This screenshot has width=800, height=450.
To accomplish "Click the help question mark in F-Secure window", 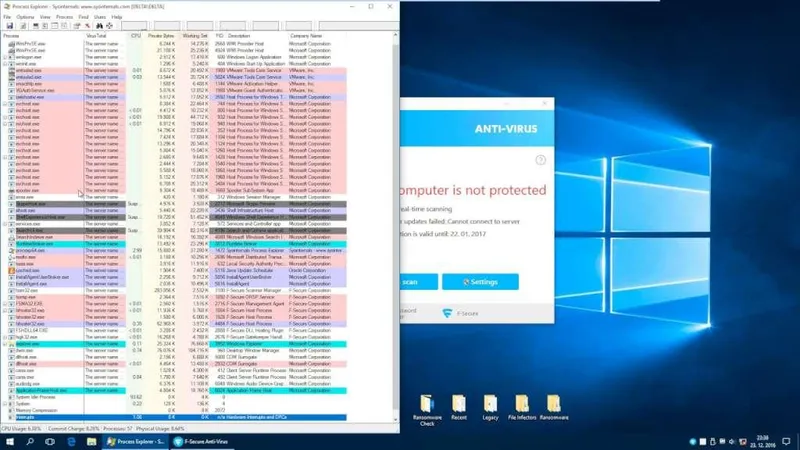I will [541, 159].
